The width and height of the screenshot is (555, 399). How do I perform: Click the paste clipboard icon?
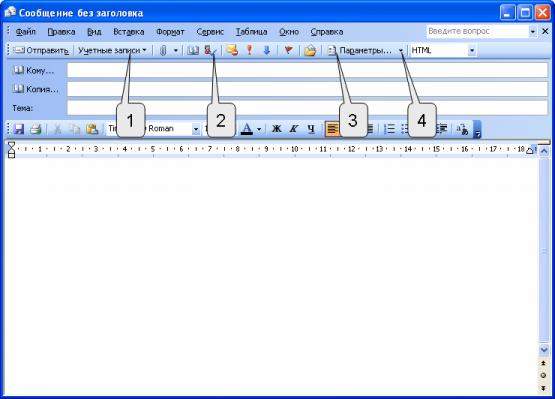[92, 129]
